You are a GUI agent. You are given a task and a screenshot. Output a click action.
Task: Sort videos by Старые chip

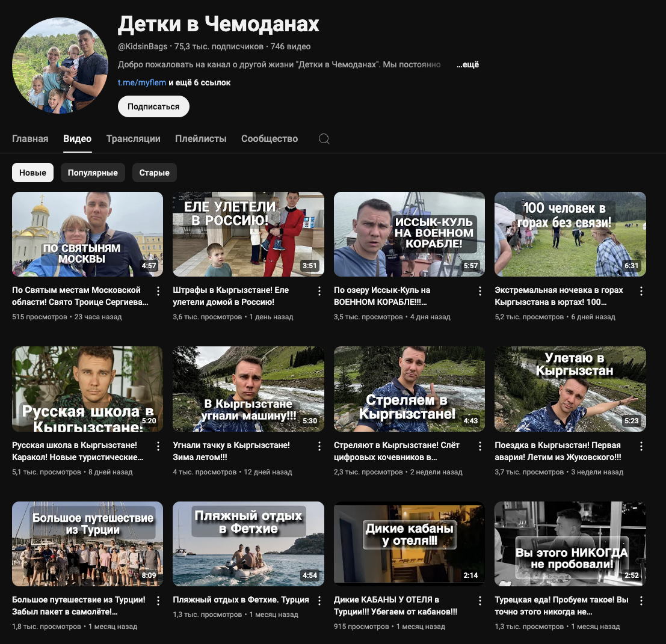point(154,173)
